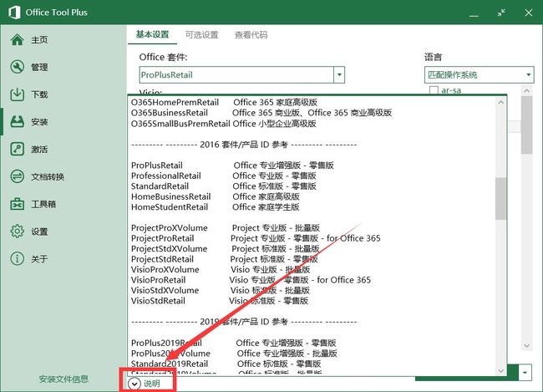
Task: Click the ProjectStdXVolume text line
Action: [225, 248]
